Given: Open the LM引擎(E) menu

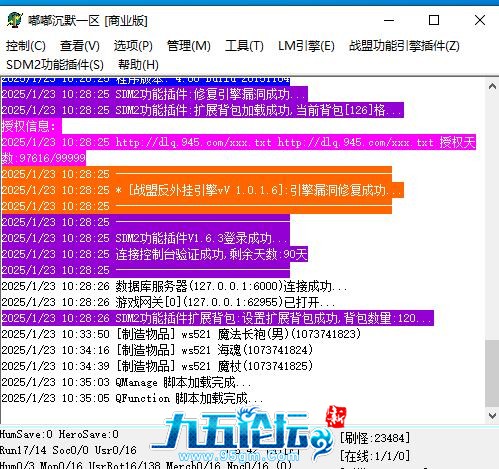Looking at the screenshot, I should 306,46.
